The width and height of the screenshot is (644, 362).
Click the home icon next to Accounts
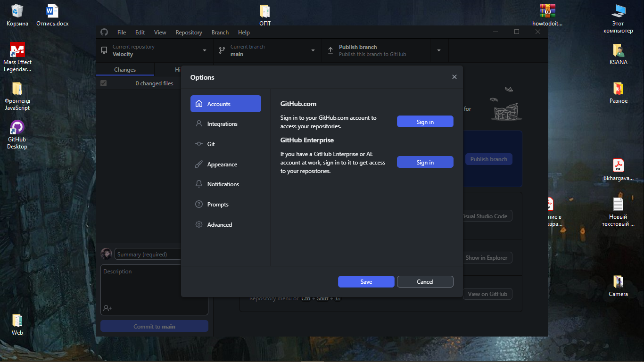(199, 104)
